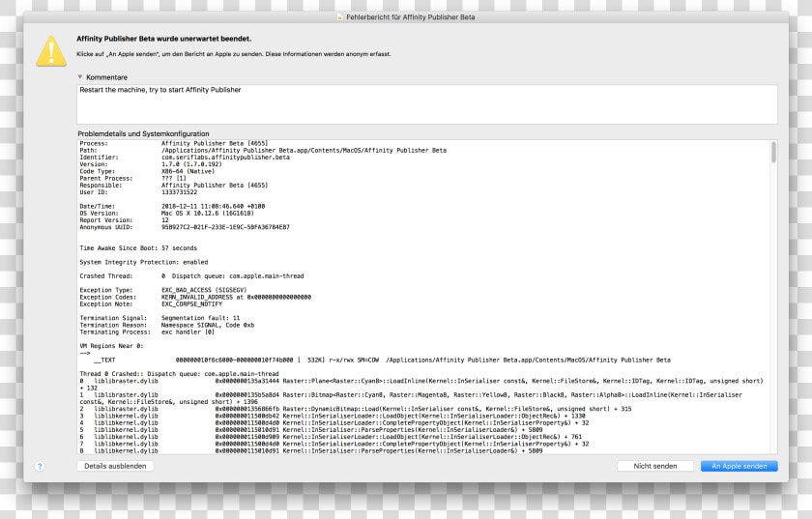Image resolution: width=812 pixels, height=519 pixels.
Task: Click the 'VM Regions Near 0:' line
Action: (111, 346)
